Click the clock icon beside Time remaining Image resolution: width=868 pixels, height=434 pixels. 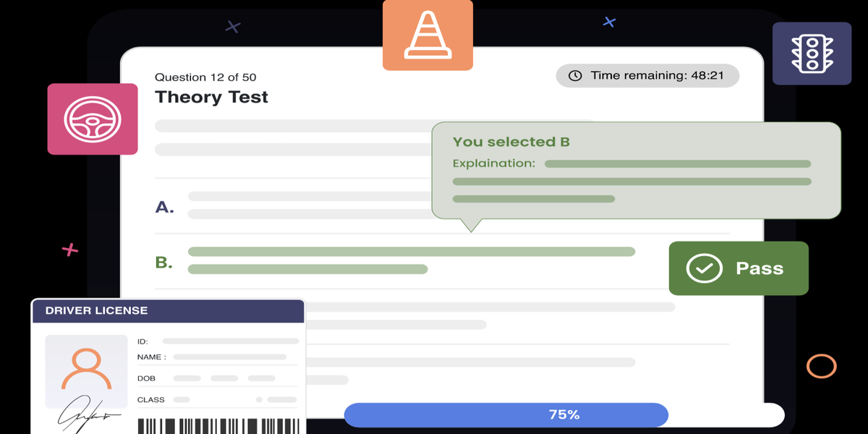(x=575, y=76)
